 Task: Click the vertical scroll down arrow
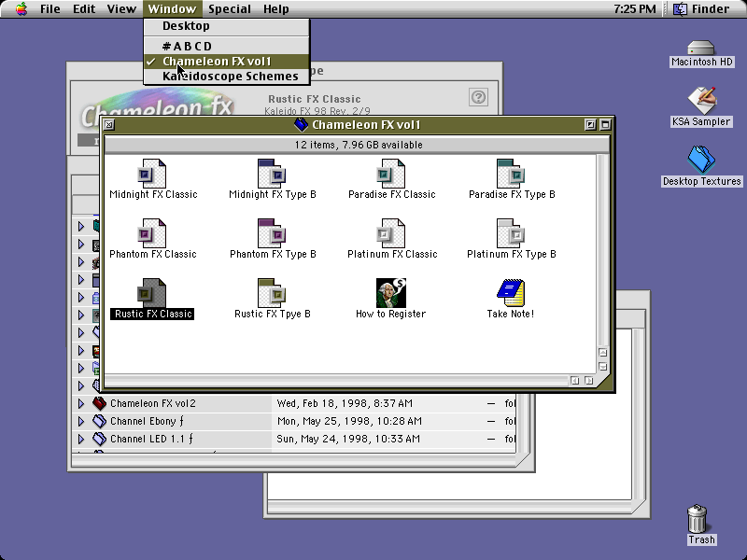pyautogui.click(x=602, y=367)
